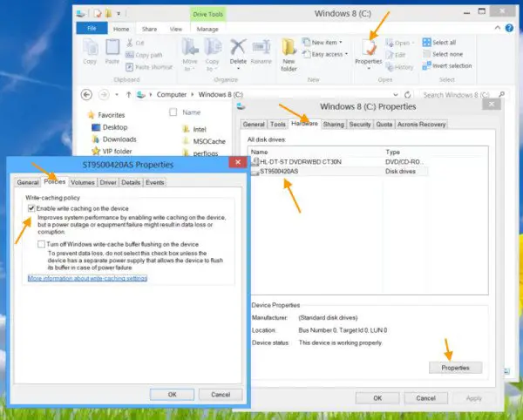This screenshot has width=523, height=420.
Task: Tick the select-all checkbox beside Name column
Action: point(173,112)
